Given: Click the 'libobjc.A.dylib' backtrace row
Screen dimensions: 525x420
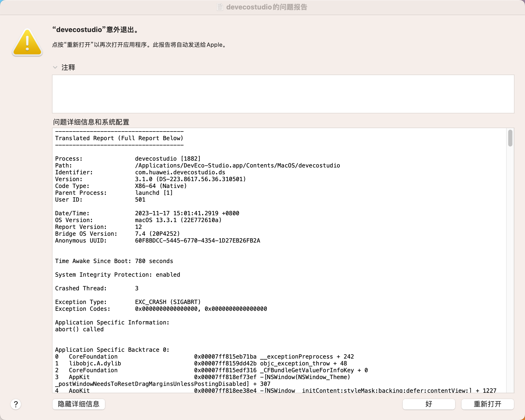Looking at the screenshot, I should tap(201, 364).
